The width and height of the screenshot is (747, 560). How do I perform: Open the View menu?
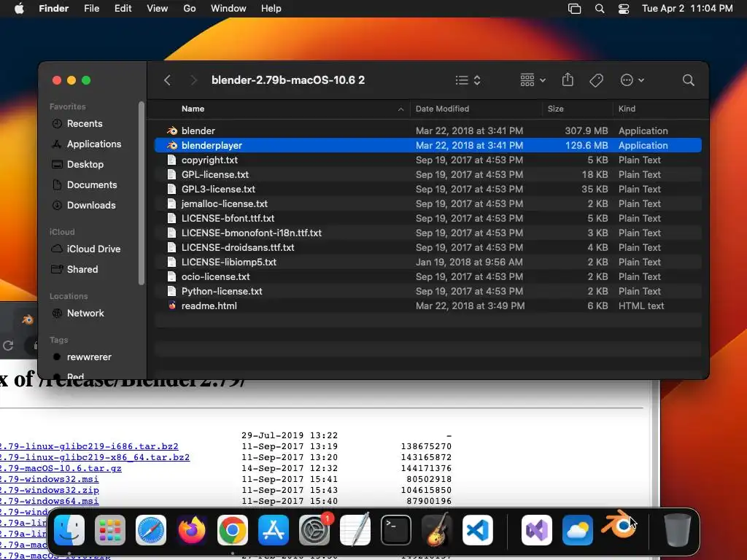158,9
